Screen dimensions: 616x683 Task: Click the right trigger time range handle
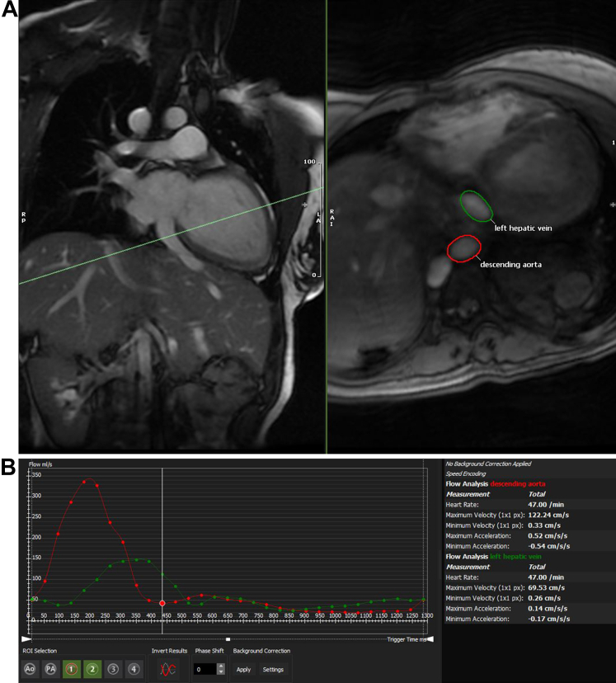pos(430,639)
